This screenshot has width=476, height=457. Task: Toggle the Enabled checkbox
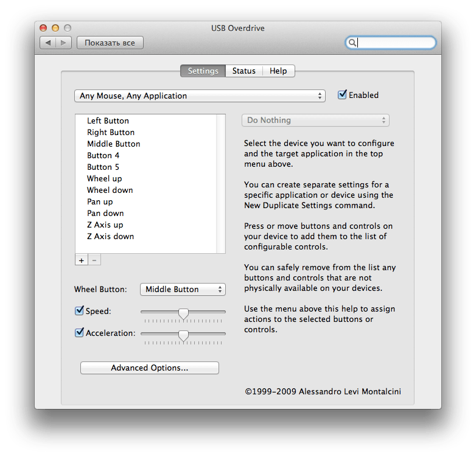point(342,95)
